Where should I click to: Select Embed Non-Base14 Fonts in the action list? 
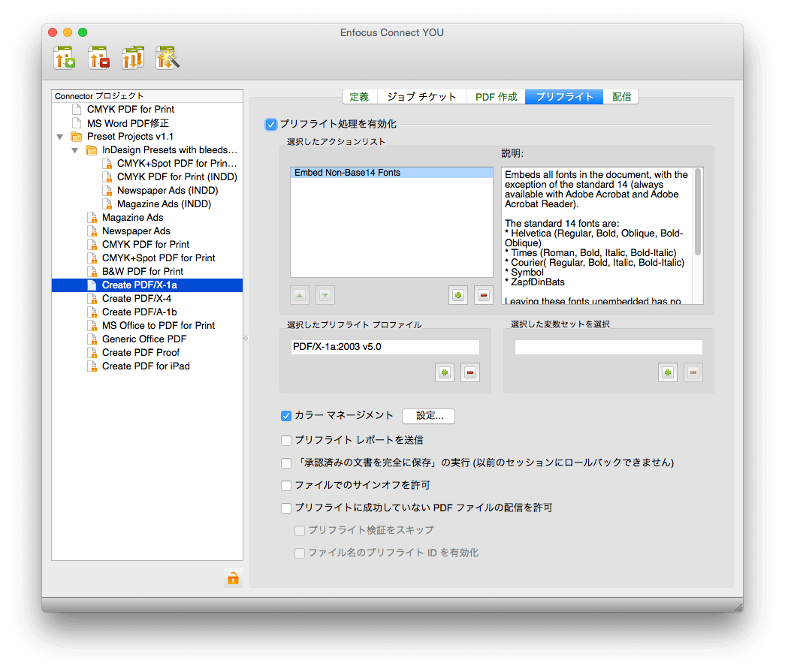[391, 173]
